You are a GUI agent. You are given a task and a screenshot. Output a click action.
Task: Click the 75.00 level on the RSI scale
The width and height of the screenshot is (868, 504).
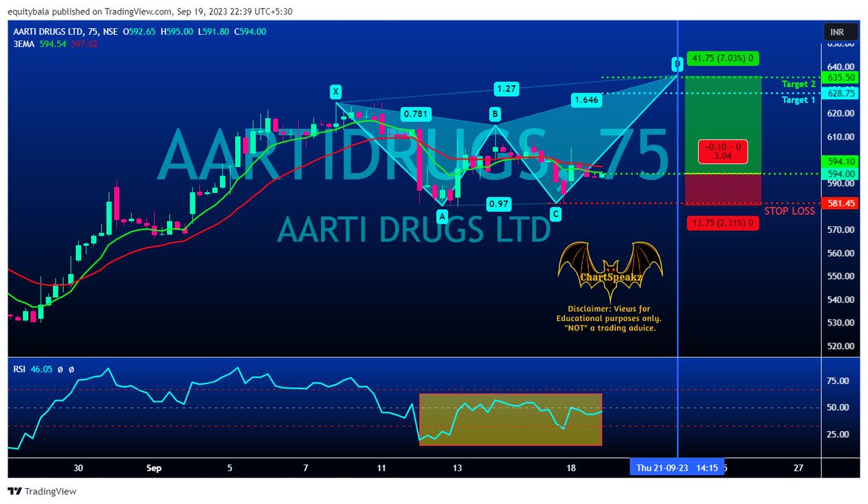coord(837,381)
